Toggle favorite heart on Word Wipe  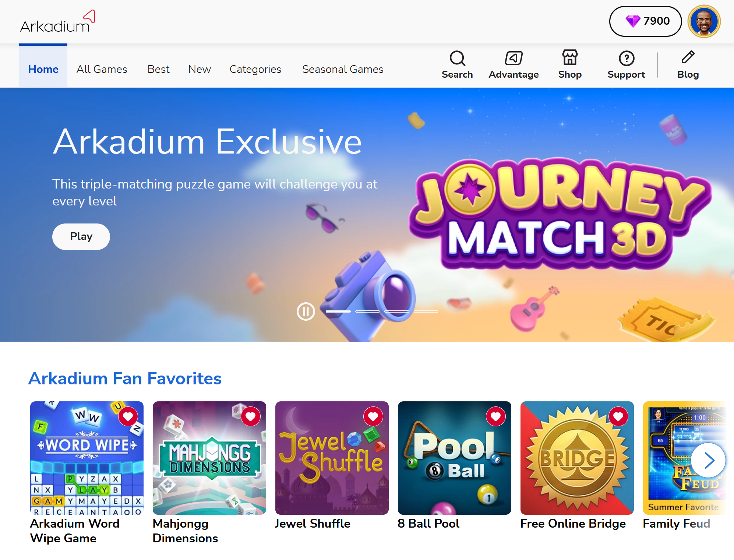128,416
